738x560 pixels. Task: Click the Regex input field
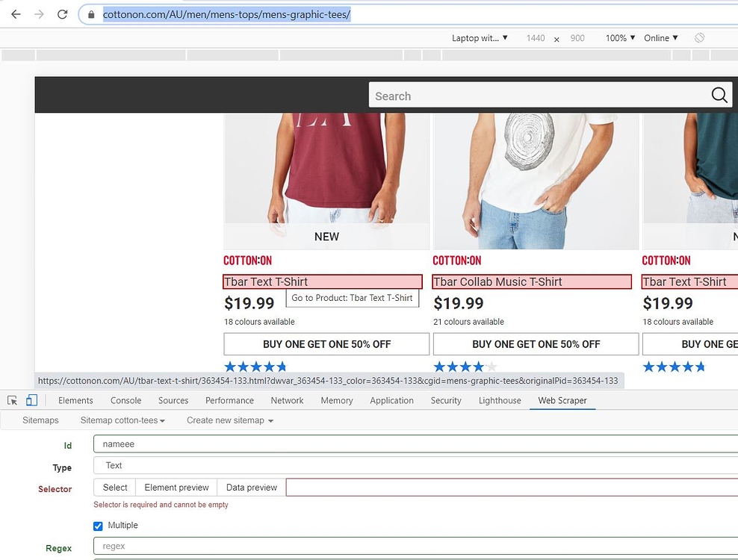[415, 547]
